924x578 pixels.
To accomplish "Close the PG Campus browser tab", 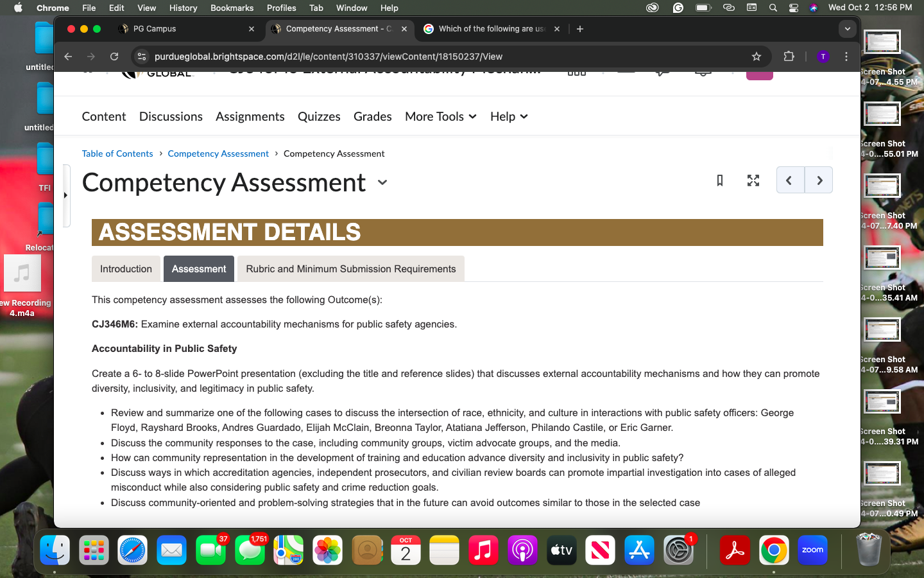I will (252, 29).
